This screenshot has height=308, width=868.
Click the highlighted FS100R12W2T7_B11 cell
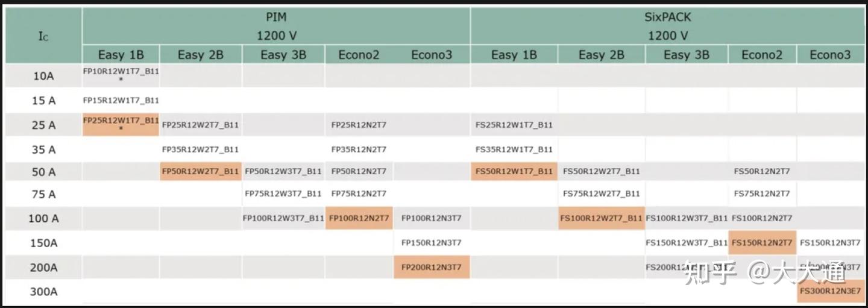click(601, 218)
